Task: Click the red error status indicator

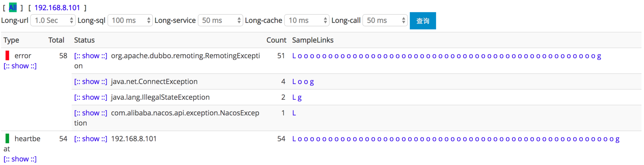Action: click(7, 55)
